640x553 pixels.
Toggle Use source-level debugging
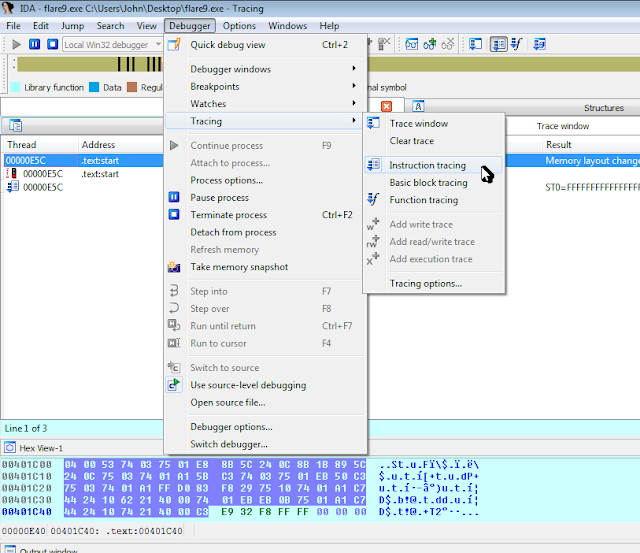pyautogui.click(x=264, y=385)
